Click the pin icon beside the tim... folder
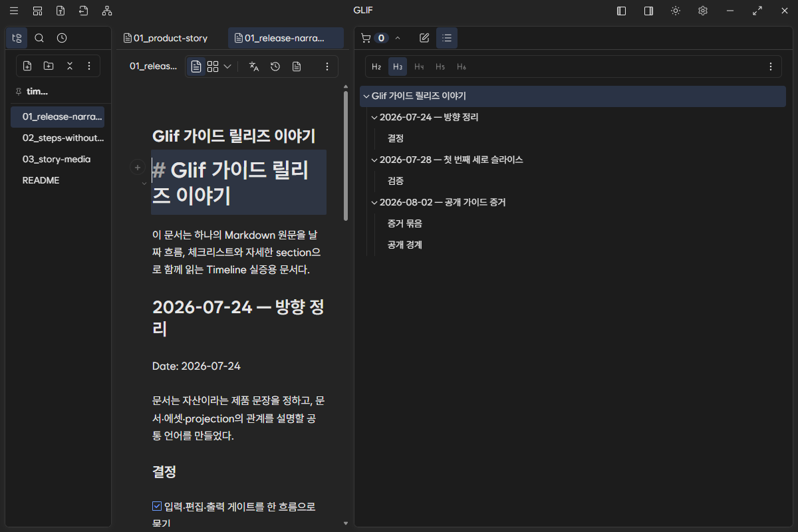798x532 pixels. click(18, 92)
